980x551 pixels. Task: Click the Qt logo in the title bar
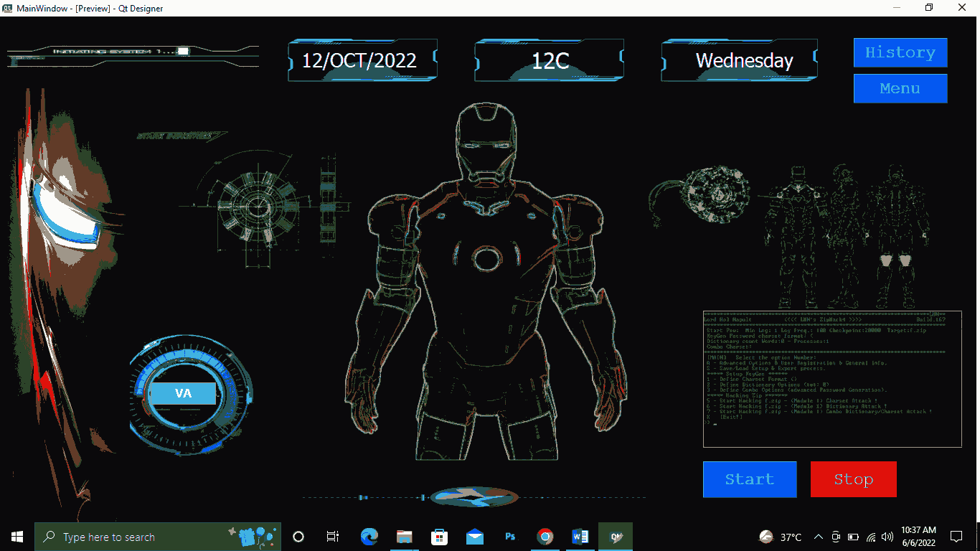[7, 8]
